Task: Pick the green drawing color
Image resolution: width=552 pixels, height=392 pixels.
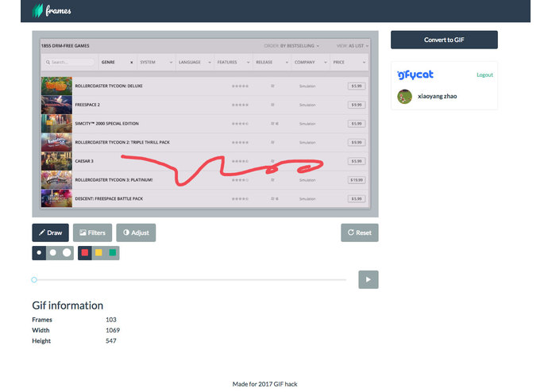Action: click(113, 253)
